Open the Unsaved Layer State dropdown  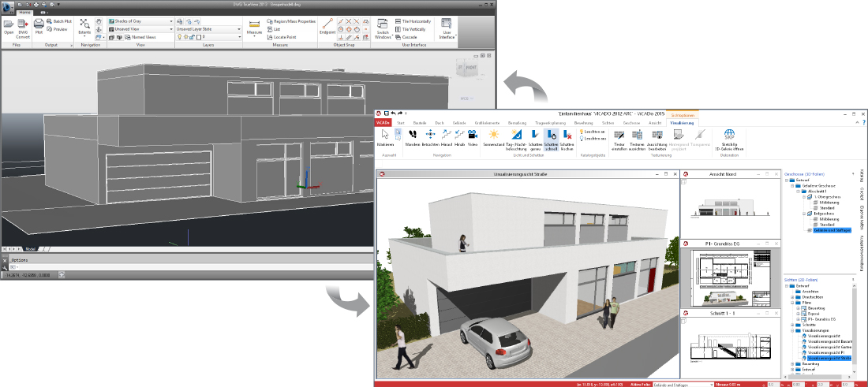[x=208, y=28]
